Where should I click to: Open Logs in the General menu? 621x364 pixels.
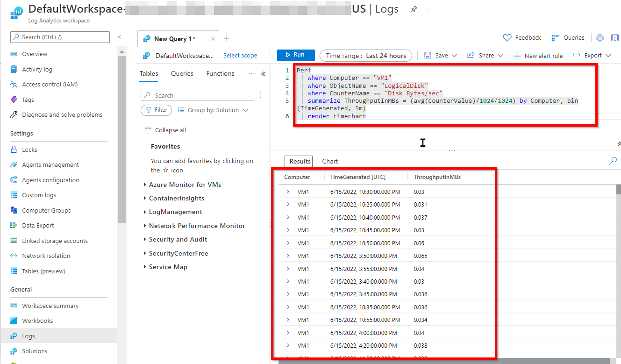point(58,336)
